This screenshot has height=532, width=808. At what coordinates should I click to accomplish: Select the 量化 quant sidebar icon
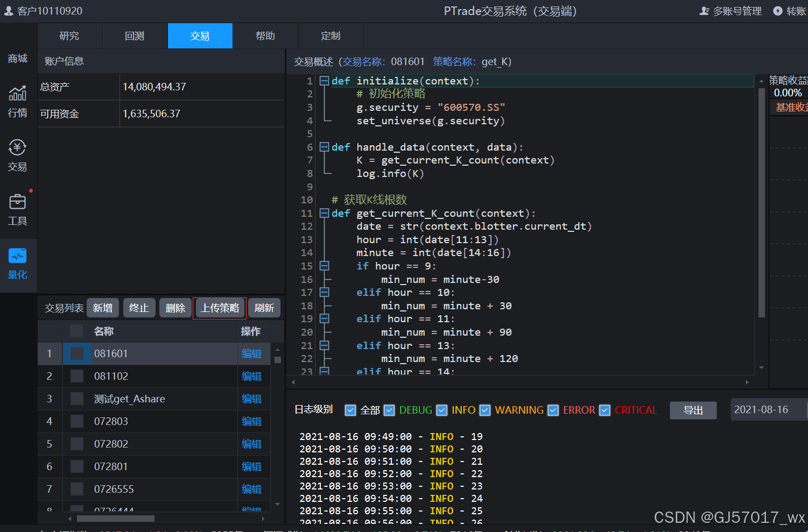pos(17,264)
